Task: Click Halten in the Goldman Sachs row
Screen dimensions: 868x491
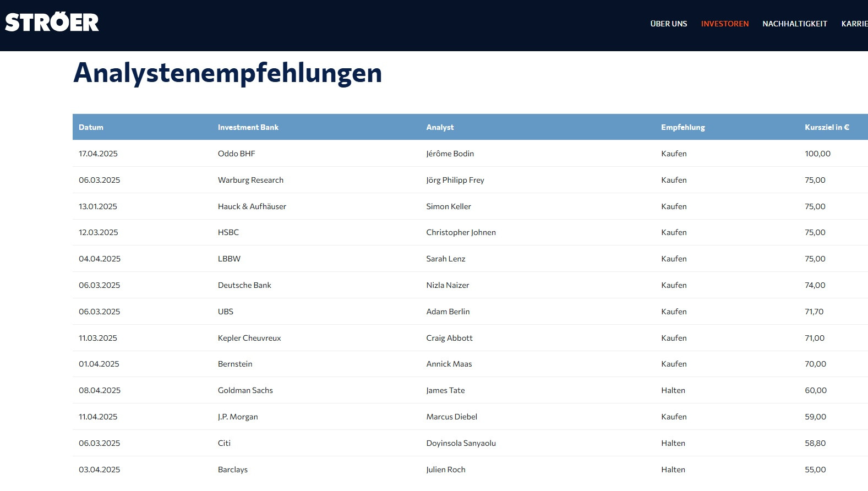Action: 673,390
